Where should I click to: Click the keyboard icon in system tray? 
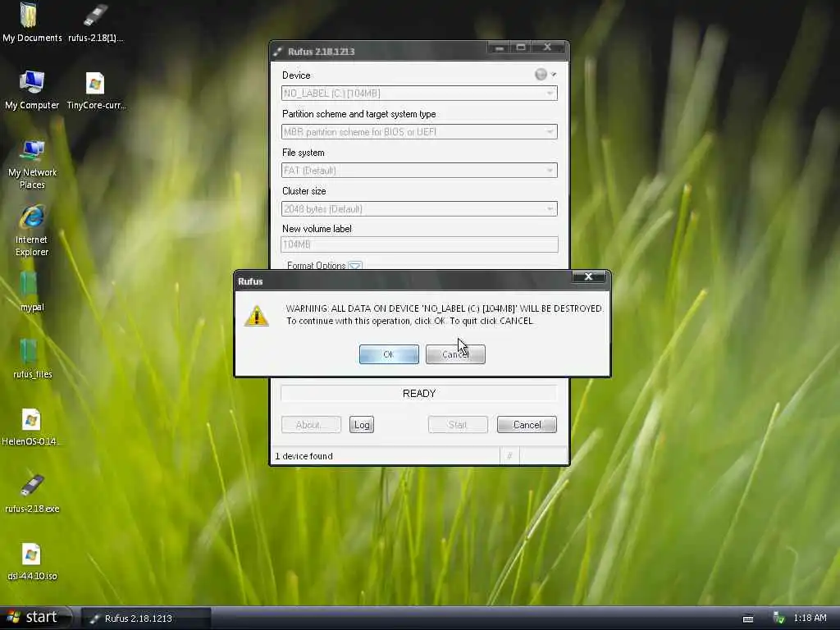748,619
